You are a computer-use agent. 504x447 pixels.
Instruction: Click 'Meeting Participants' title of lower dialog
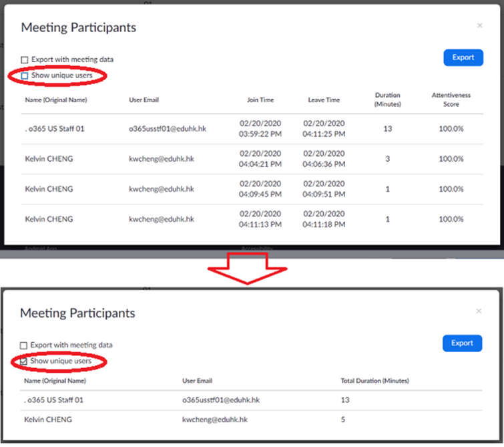coord(77,313)
